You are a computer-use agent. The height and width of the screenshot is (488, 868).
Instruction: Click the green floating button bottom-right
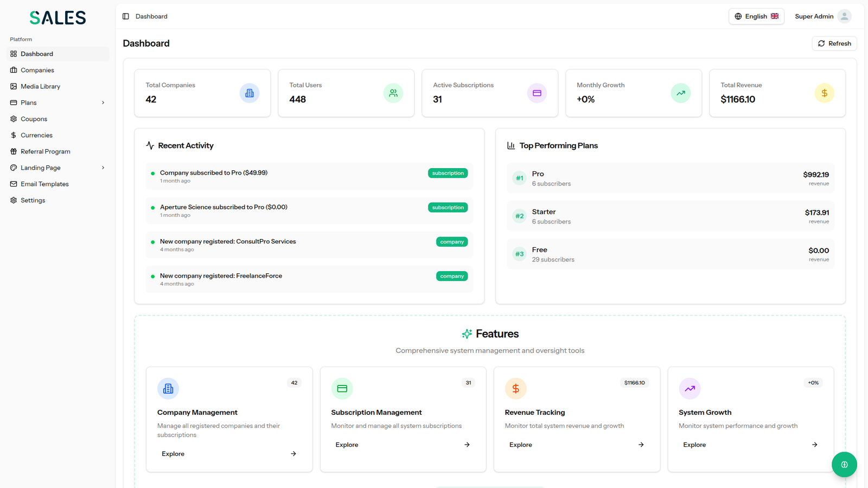pyautogui.click(x=844, y=465)
